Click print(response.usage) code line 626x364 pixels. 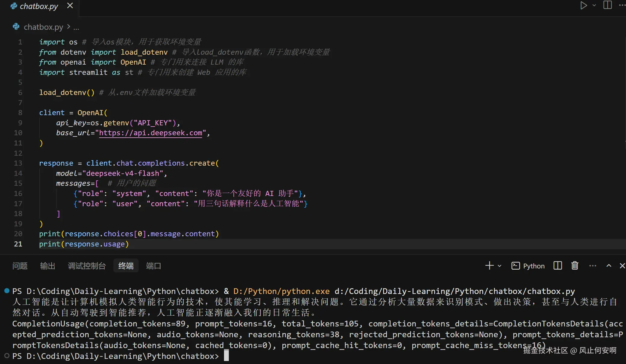[x=84, y=244]
